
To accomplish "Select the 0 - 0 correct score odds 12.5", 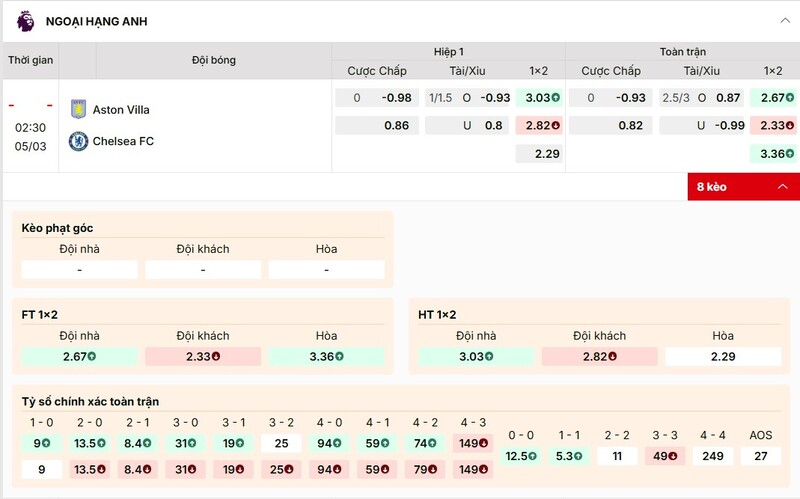I will point(520,456).
